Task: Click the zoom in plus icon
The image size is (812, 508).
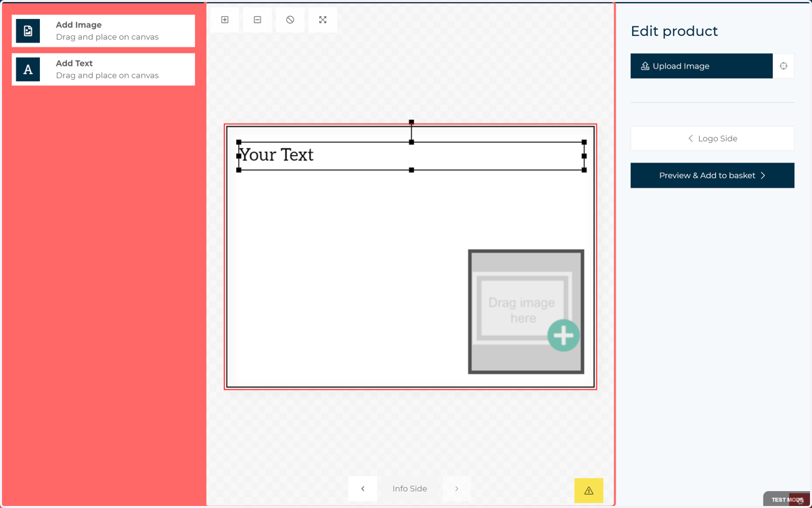Action: click(x=225, y=20)
